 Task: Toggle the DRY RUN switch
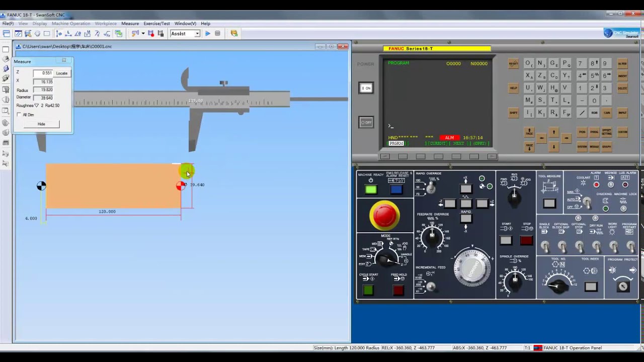596,246
